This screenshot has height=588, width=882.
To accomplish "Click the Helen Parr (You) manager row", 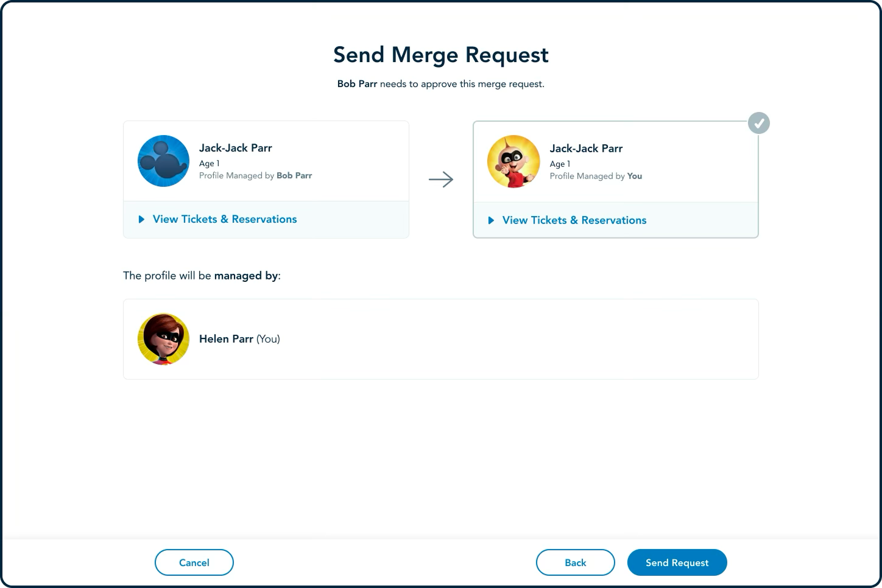I will tap(441, 339).
